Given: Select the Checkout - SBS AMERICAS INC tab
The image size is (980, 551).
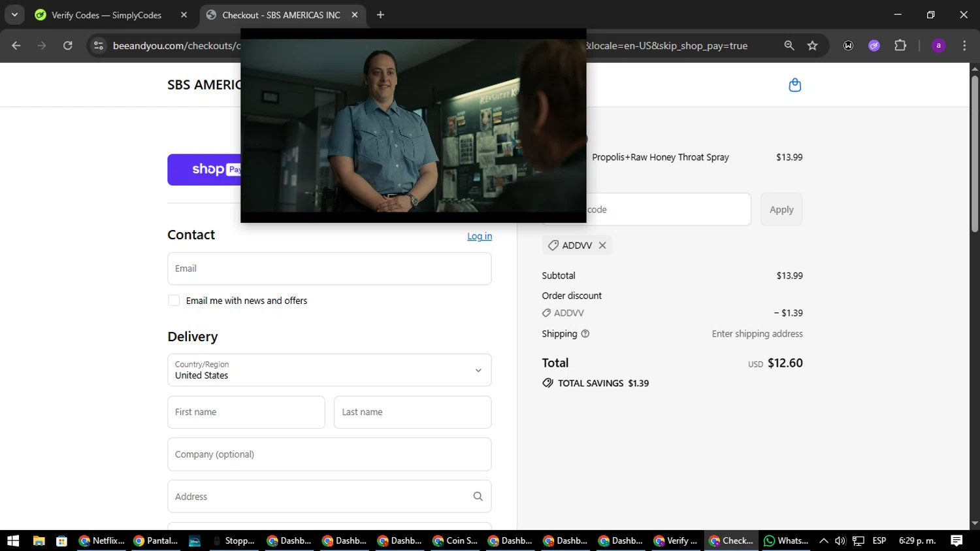Looking at the screenshot, I should tap(282, 15).
